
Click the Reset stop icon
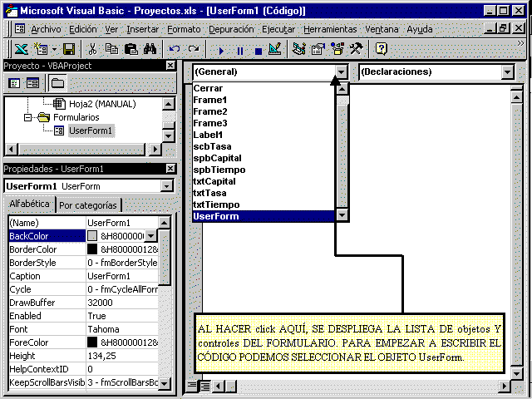259,51
